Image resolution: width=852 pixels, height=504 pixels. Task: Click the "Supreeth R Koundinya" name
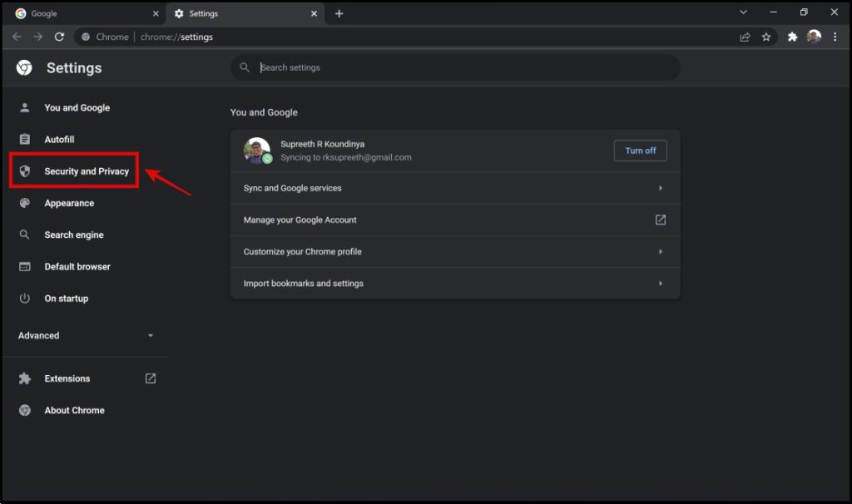tap(322, 144)
